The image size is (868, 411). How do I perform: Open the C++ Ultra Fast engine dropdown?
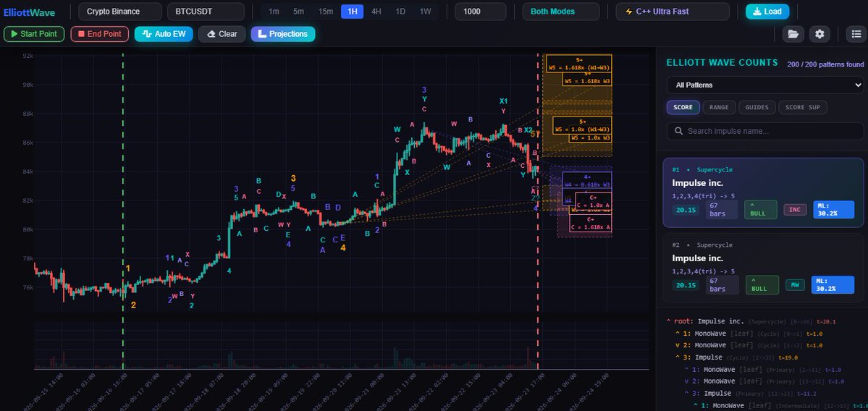point(673,12)
